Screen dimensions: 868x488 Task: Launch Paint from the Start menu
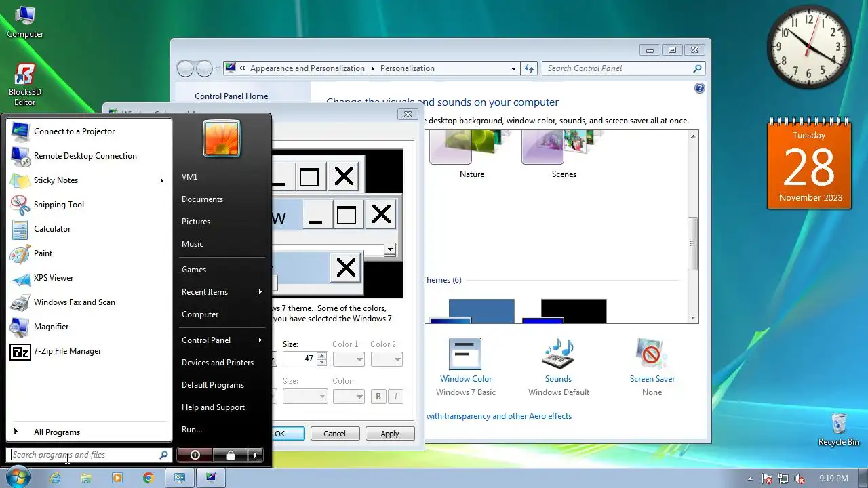[88, 253]
